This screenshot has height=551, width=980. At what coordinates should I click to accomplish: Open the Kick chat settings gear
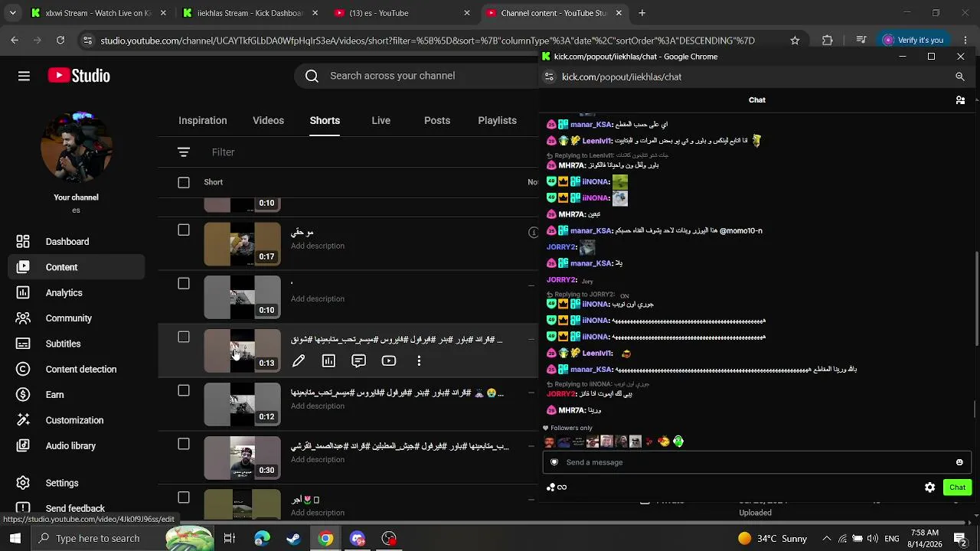pos(929,487)
